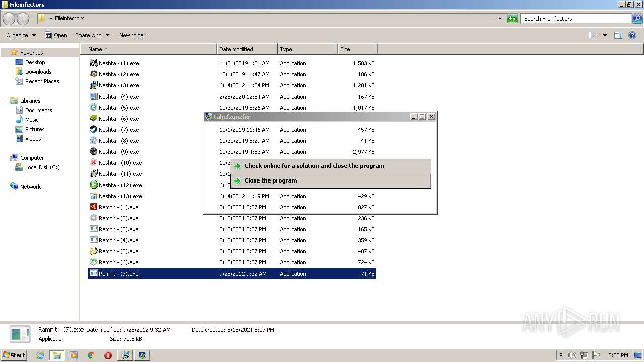
Task: Sort files by the Name column
Action: pyautogui.click(x=149, y=49)
